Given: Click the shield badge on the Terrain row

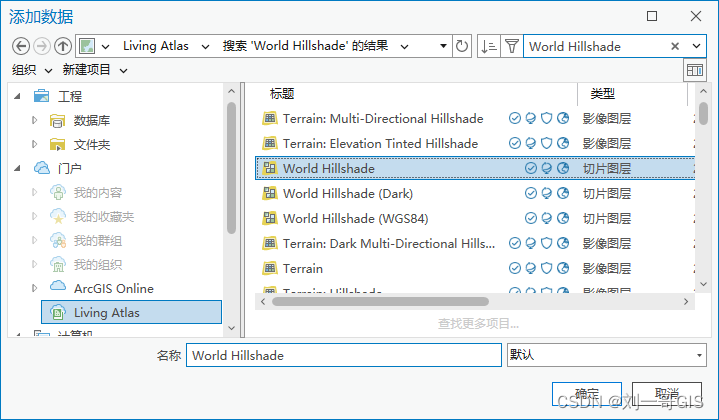Looking at the screenshot, I should [547, 268].
